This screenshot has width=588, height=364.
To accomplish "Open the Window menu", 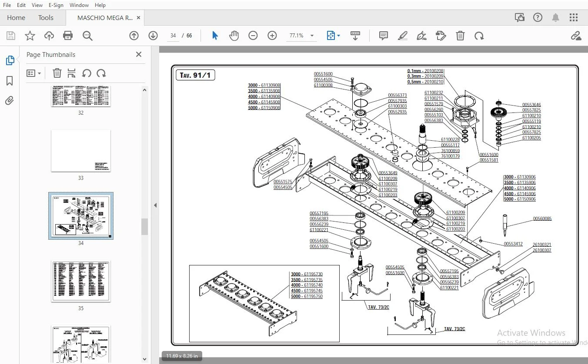I will click(79, 5).
